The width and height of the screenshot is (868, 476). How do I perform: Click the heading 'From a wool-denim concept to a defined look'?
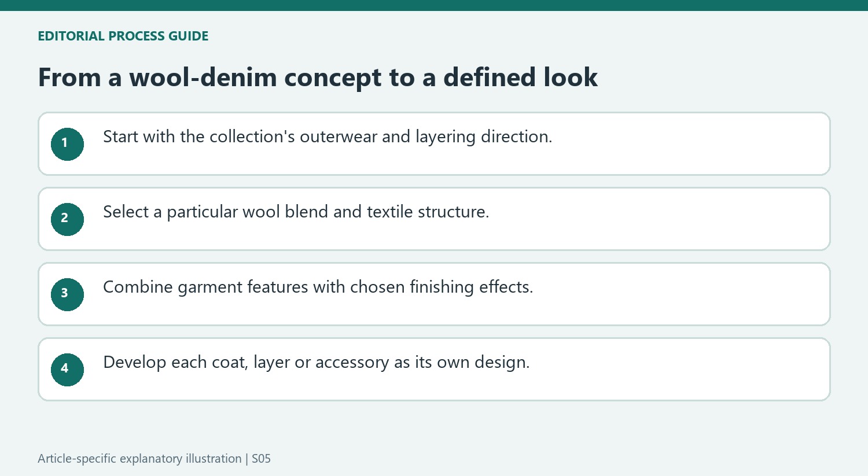point(318,78)
